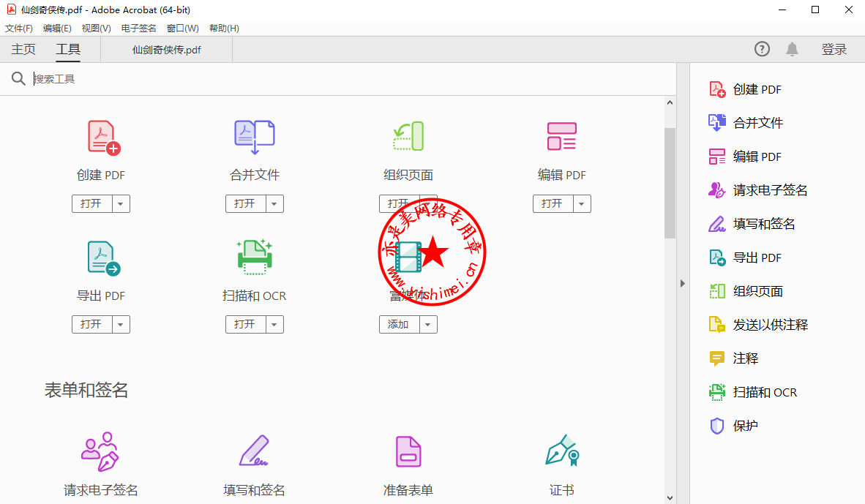865x504 pixels.
Task: Click the Edit PDF (编辑 PDF) icon in main grid
Action: [x=561, y=136]
